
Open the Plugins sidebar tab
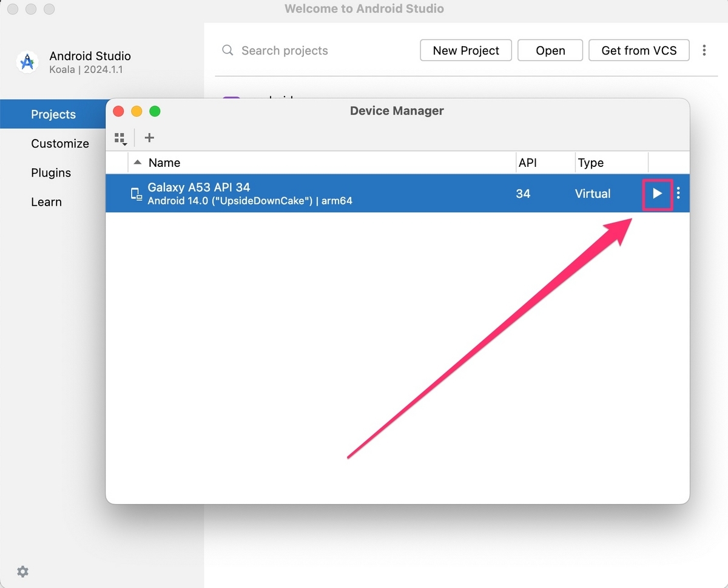(51, 173)
